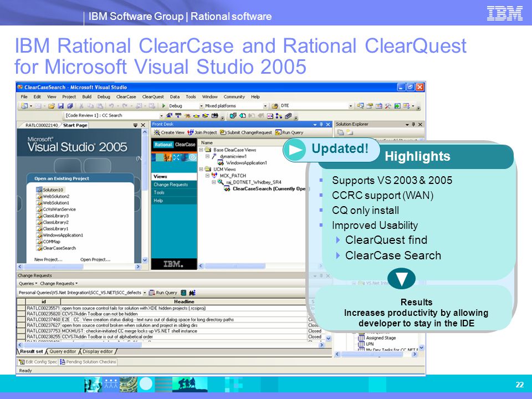Click the Open File folder toolbar icon
Viewport: 532px width, 399px height.
tap(52, 106)
